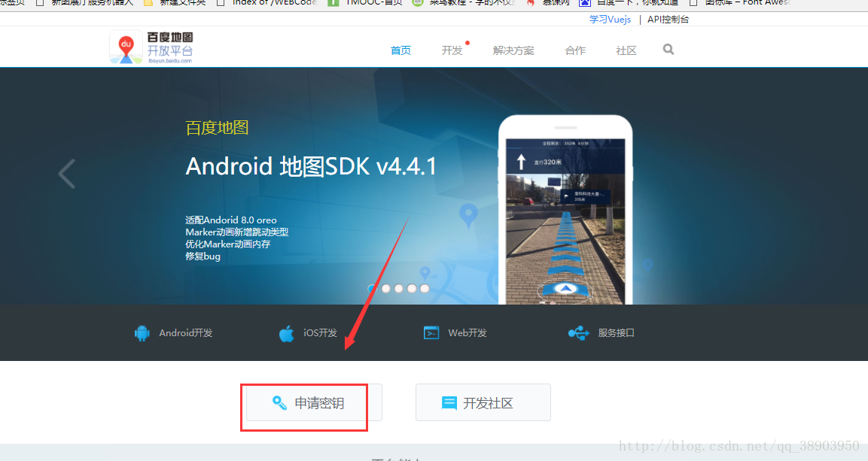Click the Baidu Map open platform logo

coord(151,47)
